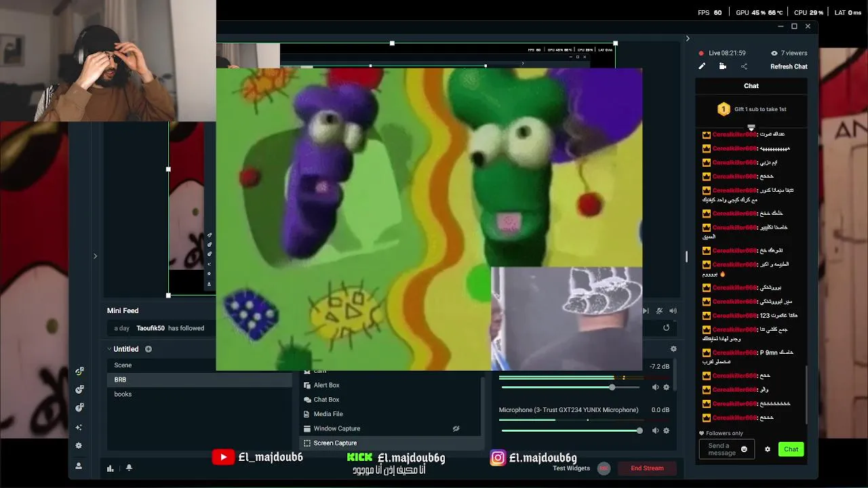Select the books scene

[199, 394]
